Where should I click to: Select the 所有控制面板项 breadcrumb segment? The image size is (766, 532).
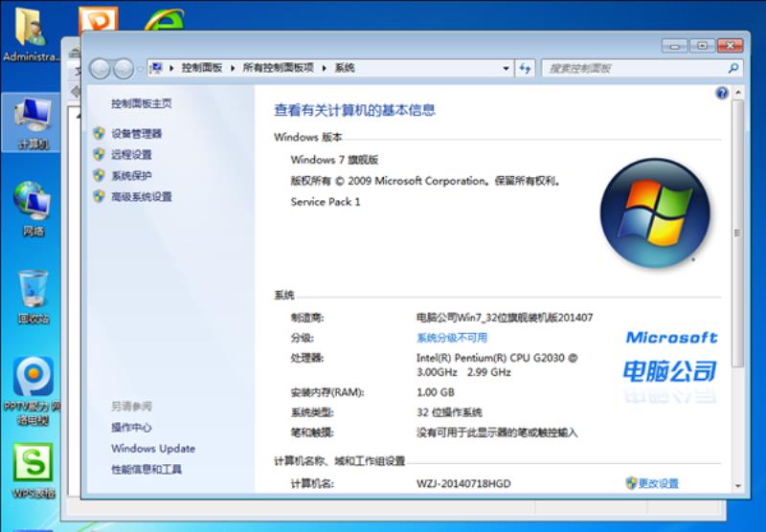278,68
